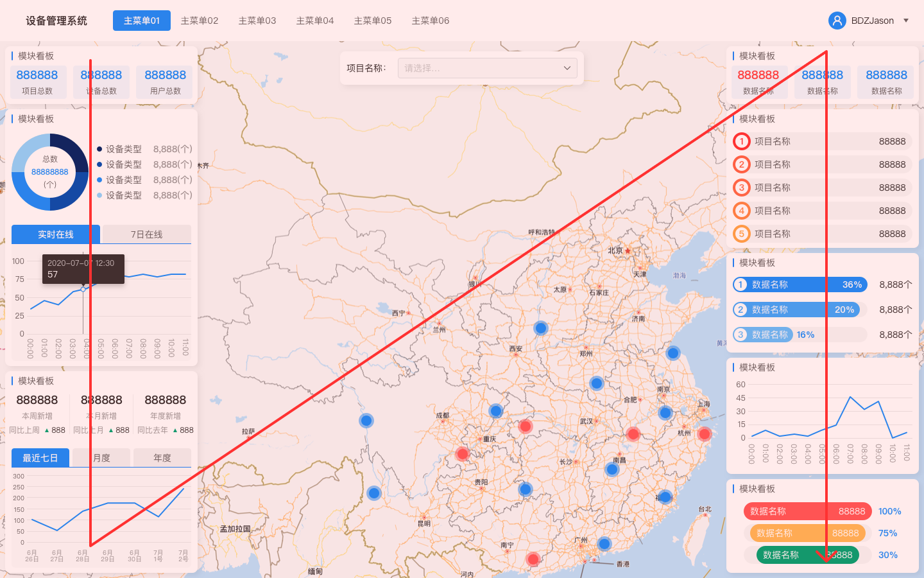This screenshot has width=924, height=578.
Task: Switch to 主菜单02
Action: [200, 21]
